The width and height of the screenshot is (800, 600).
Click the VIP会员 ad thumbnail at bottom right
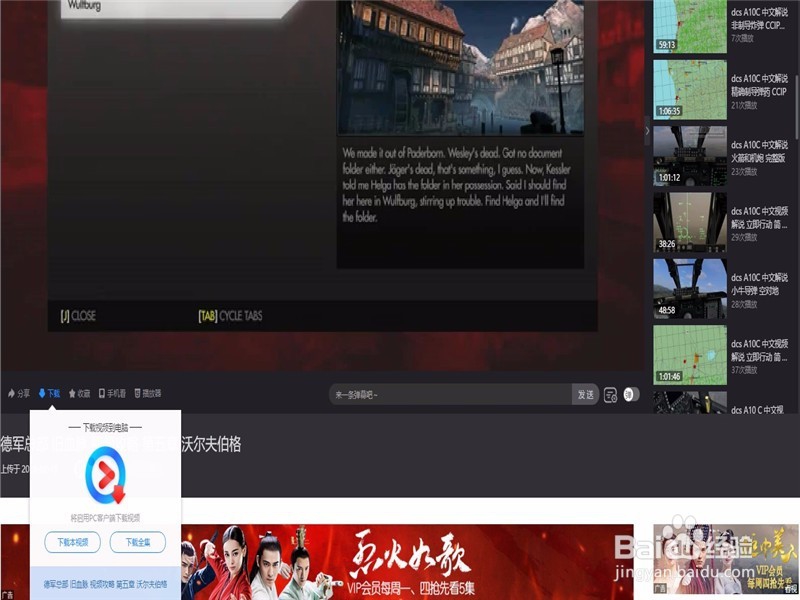(726, 559)
